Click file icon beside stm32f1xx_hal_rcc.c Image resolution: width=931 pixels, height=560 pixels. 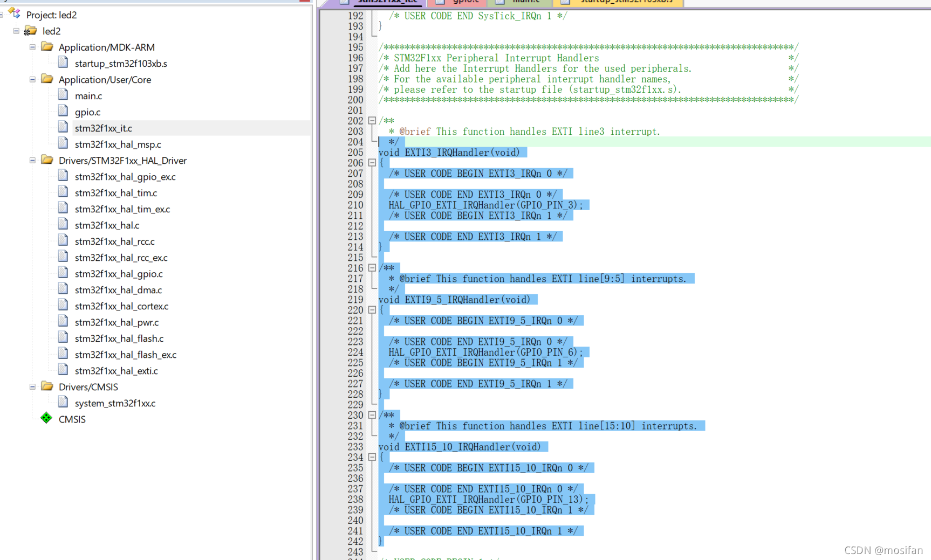pos(63,240)
